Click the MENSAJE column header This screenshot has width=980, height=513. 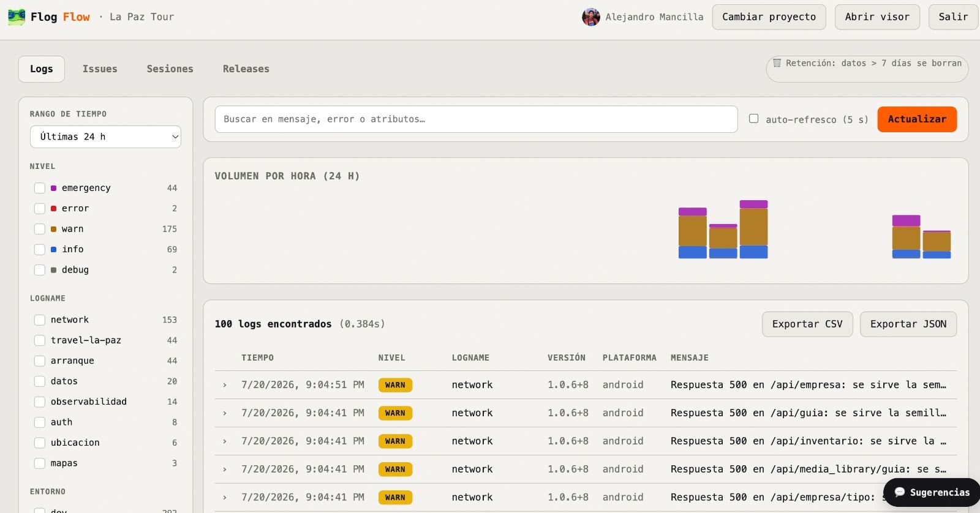(689, 358)
